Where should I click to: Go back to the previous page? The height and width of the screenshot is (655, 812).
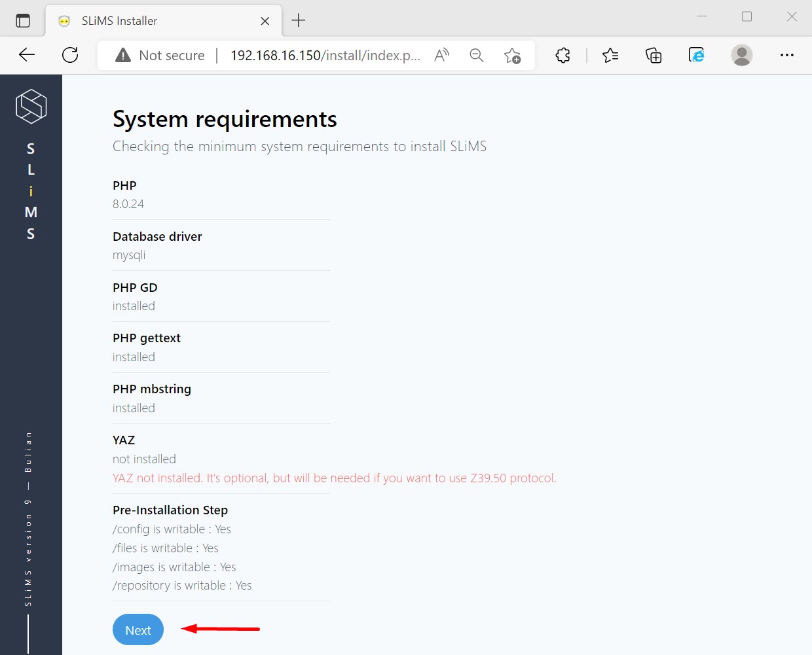pyautogui.click(x=27, y=55)
